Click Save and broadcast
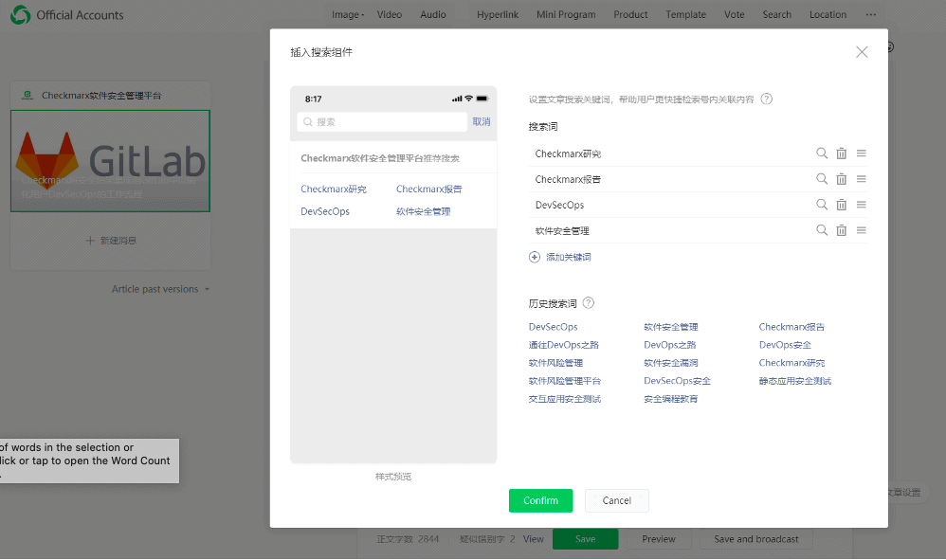946x560 pixels. [756, 539]
